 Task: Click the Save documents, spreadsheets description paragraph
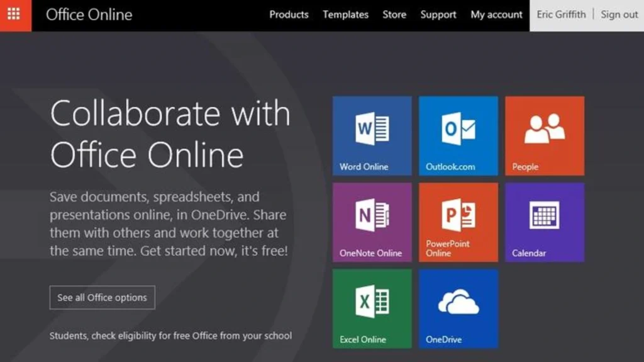tap(169, 223)
